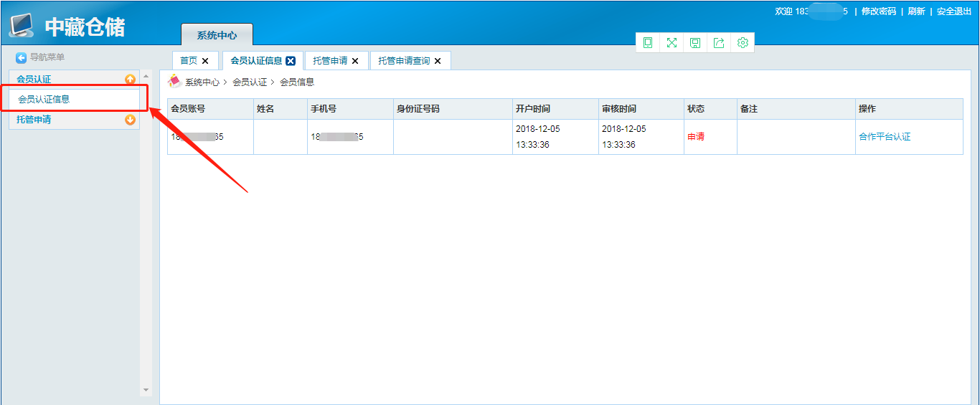Click the 合作平台认证 link
This screenshot has width=980, height=405.
coord(885,137)
